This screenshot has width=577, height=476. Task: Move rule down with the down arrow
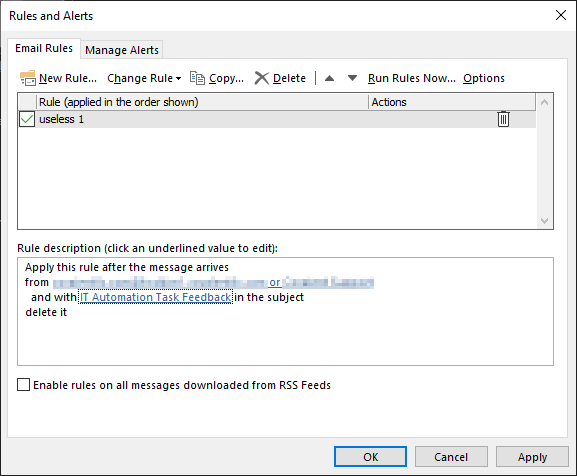(x=352, y=78)
